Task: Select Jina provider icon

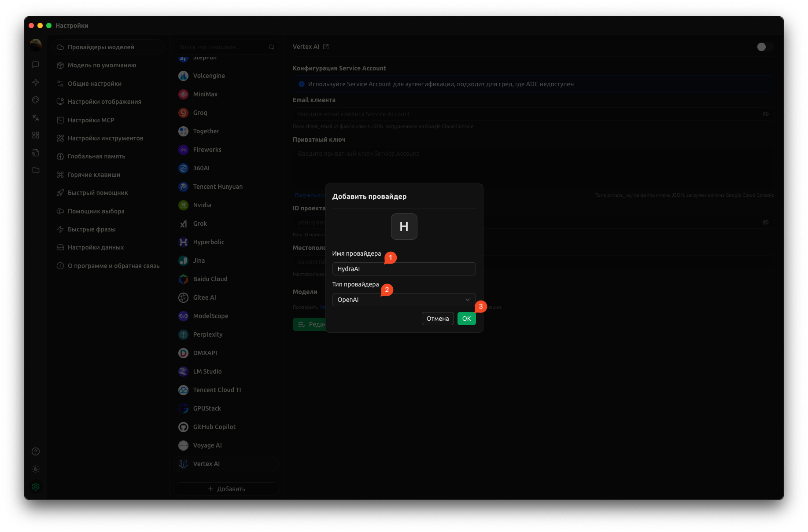Action: [184, 260]
